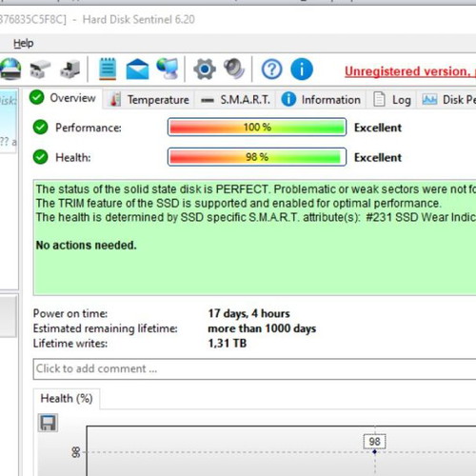Screen dimensions: 476x476
Task: Save graph using floppy disk icon
Action: [48, 423]
